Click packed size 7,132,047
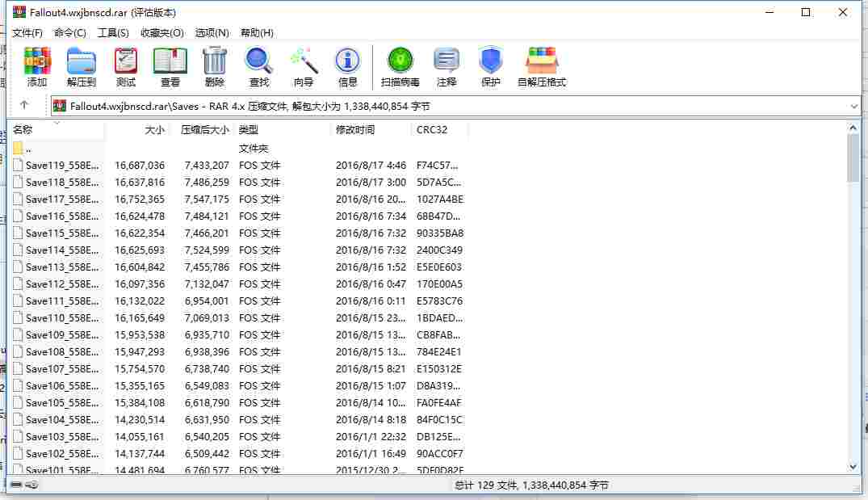The height and width of the screenshot is (500, 868). (207, 284)
